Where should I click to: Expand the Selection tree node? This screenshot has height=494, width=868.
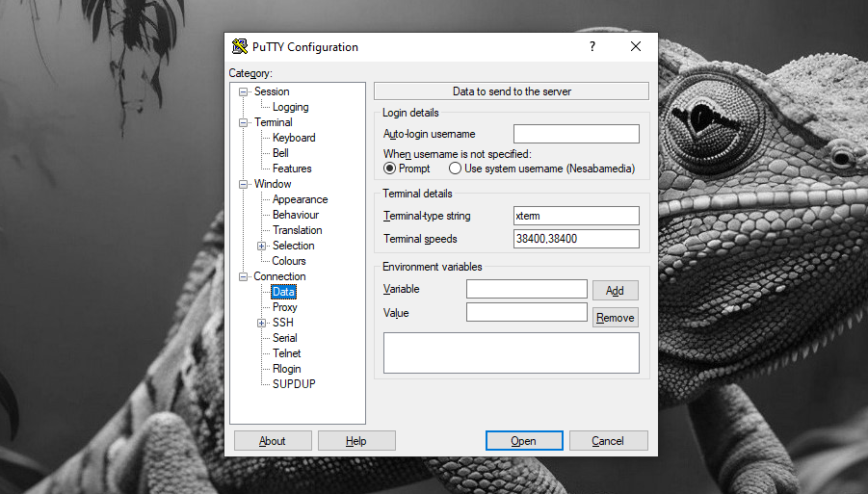262,247
